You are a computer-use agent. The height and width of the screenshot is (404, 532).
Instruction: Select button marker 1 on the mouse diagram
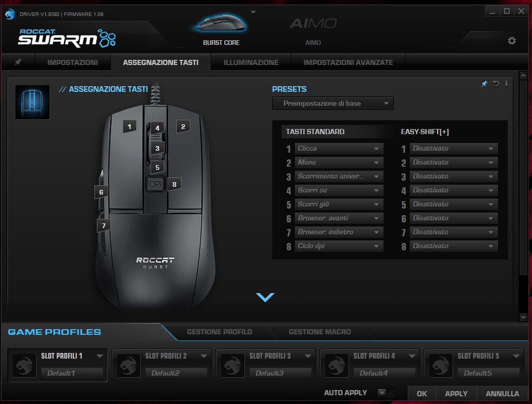[x=129, y=126]
